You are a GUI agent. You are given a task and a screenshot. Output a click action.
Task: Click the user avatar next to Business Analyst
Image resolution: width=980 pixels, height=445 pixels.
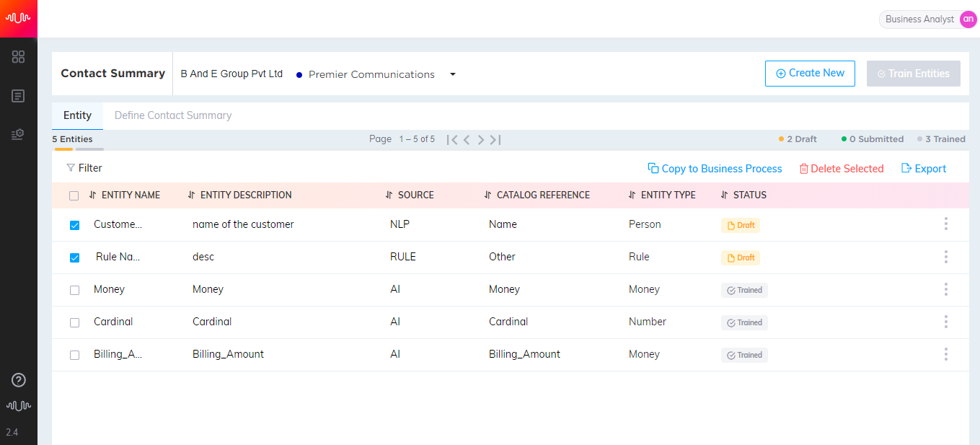[968, 19]
